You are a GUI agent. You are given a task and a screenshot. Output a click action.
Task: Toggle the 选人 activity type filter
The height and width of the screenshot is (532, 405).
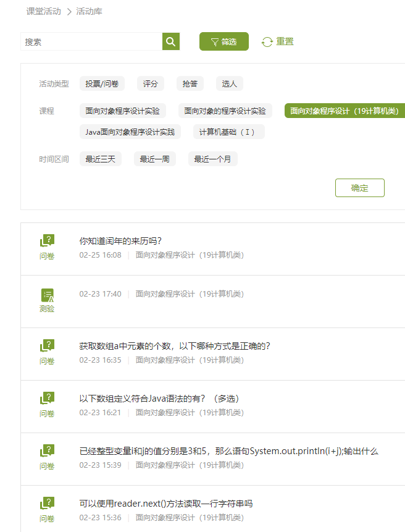(230, 83)
